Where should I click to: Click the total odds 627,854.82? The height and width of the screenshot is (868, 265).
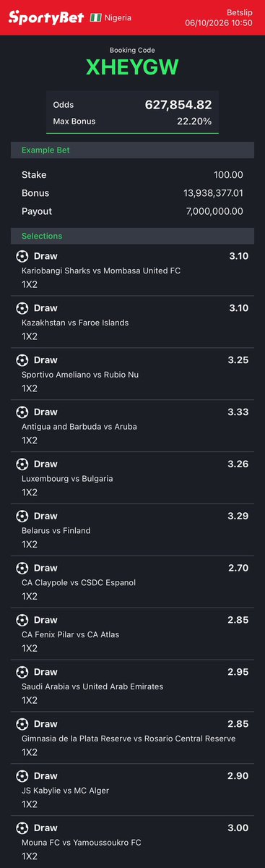point(178,105)
